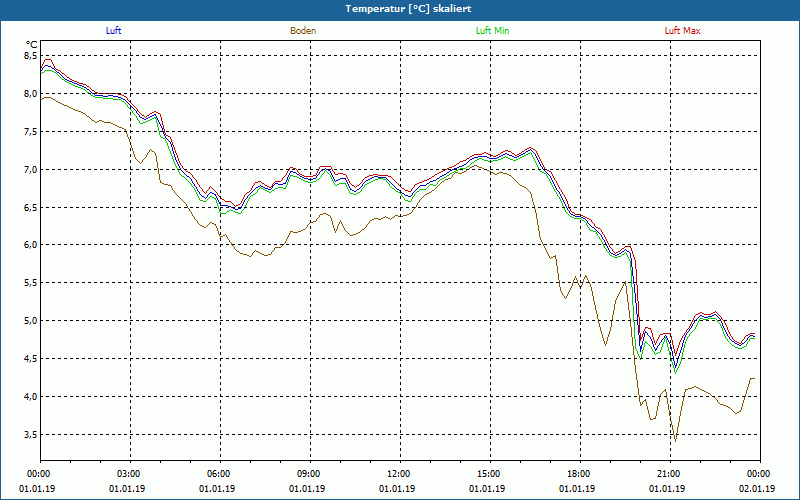Click the 5,0 y-axis value

coord(30,321)
